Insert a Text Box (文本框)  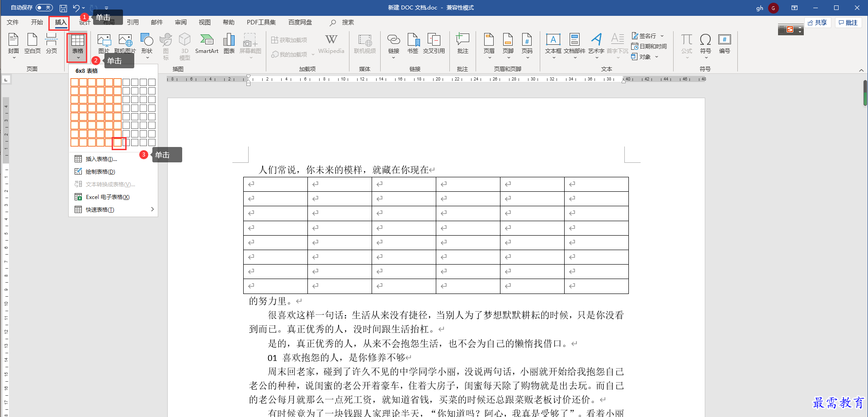coord(553,46)
